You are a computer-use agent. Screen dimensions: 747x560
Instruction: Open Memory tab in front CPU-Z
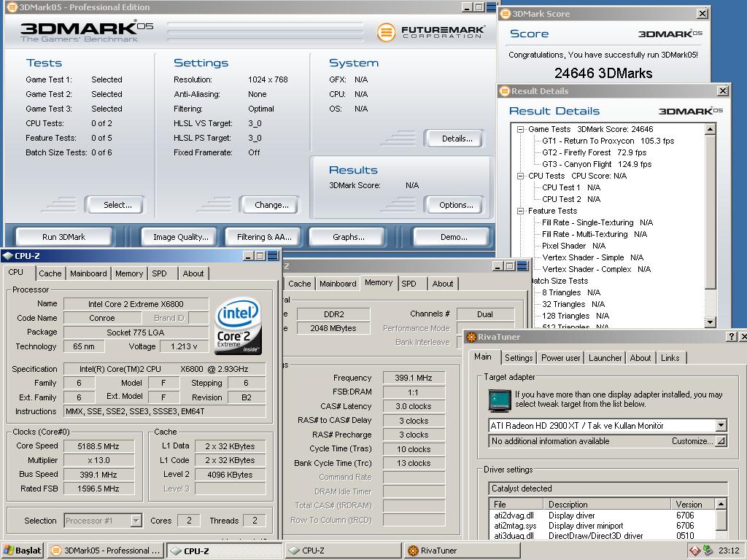click(128, 273)
